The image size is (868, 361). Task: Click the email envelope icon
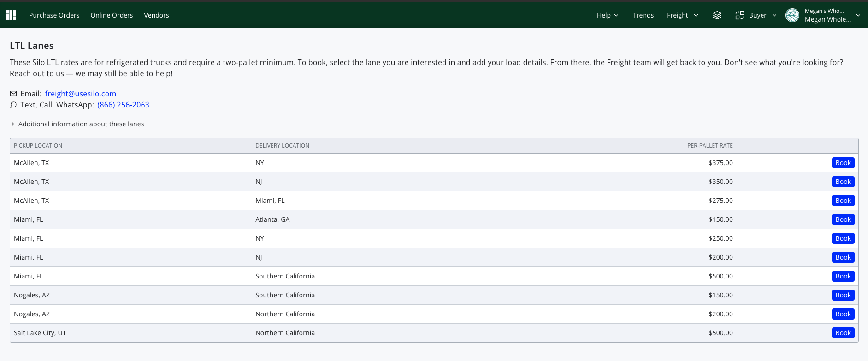click(x=13, y=94)
